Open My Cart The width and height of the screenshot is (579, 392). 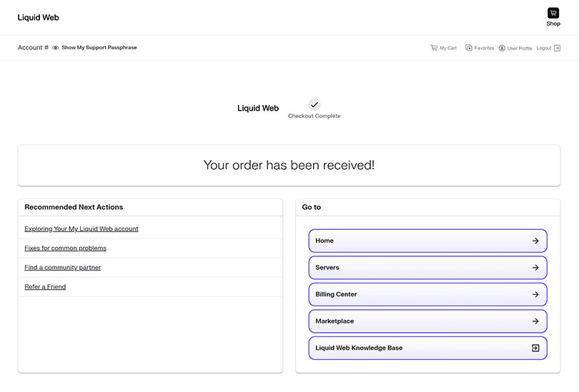[x=443, y=48]
